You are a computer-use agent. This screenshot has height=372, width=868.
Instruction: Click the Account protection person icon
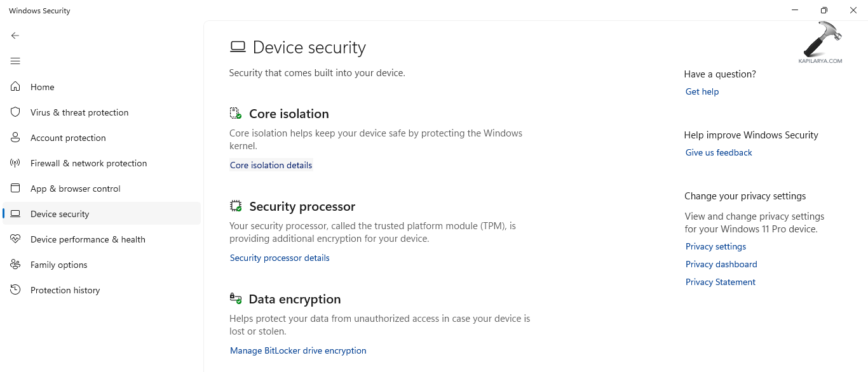[15, 138]
